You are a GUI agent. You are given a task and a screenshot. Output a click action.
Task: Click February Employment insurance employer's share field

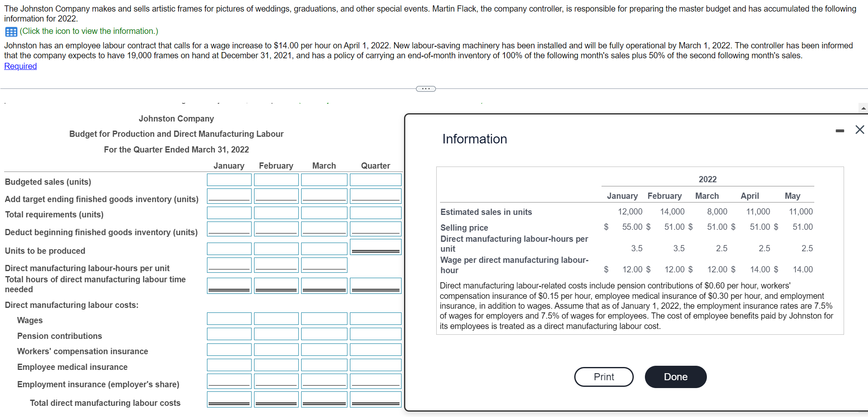click(276, 381)
